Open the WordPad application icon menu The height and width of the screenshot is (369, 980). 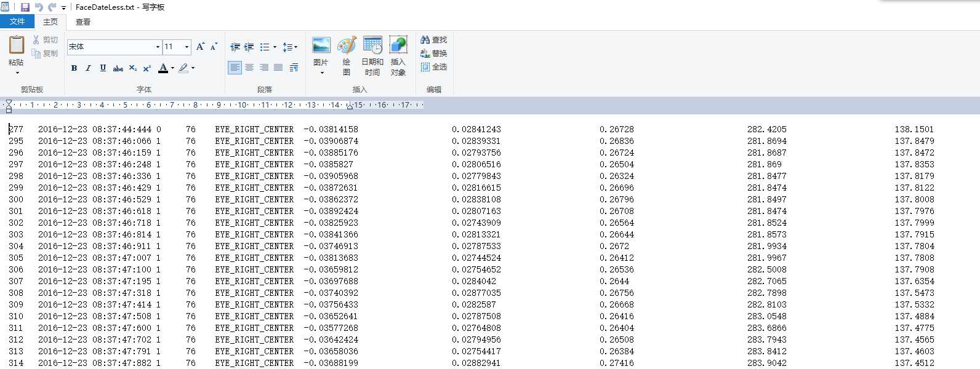tap(5, 7)
